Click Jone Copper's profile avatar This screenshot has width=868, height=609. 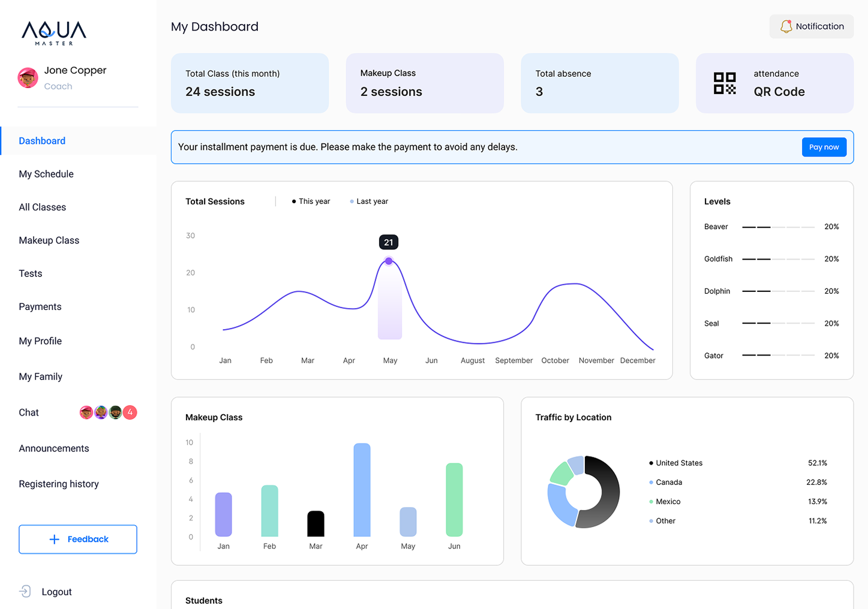(x=28, y=77)
